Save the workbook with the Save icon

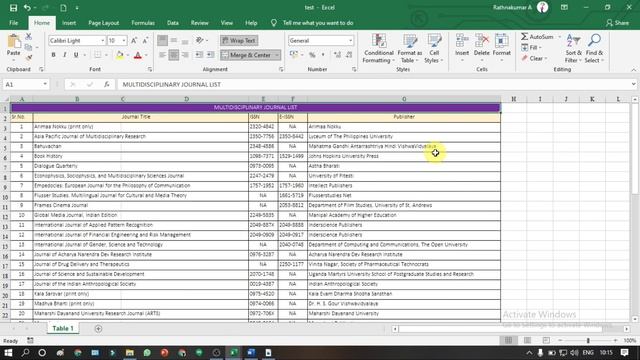pos(13,8)
